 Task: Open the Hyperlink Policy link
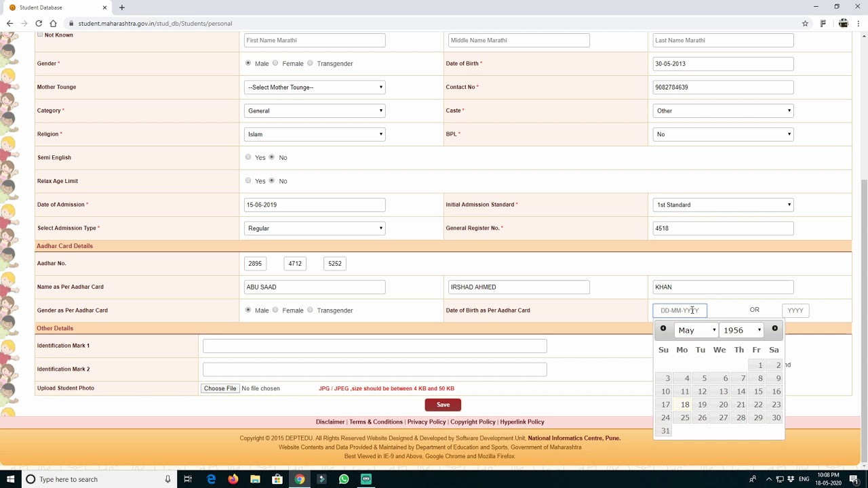522,422
